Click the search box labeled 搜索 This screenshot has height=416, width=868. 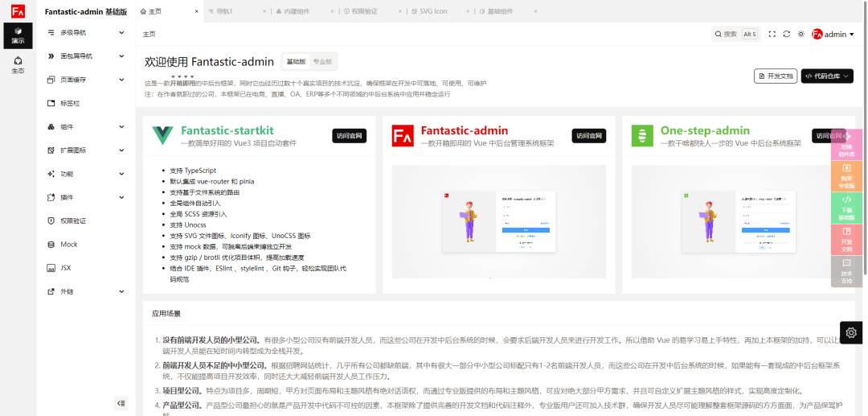pos(735,34)
